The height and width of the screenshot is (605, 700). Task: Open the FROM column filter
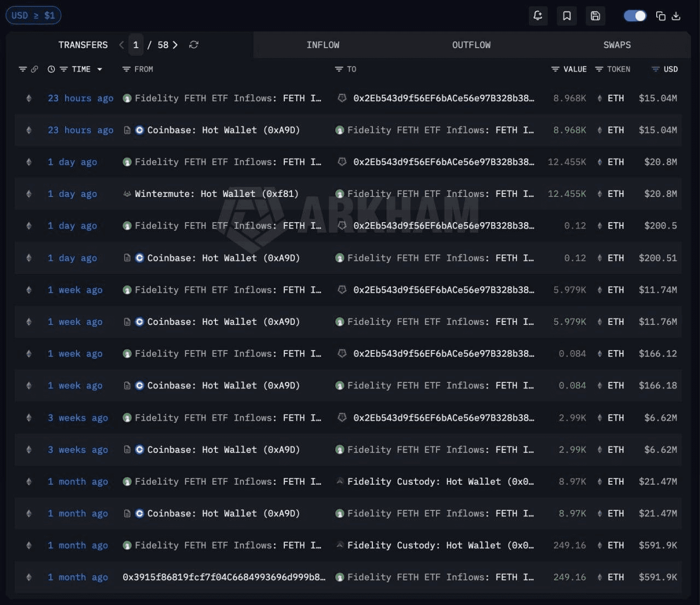coord(126,69)
